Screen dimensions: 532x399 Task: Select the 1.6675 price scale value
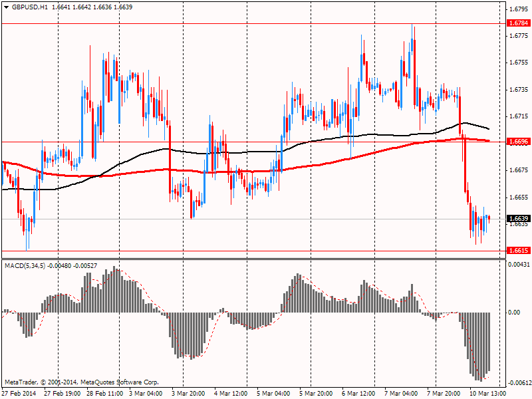click(519, 170)
